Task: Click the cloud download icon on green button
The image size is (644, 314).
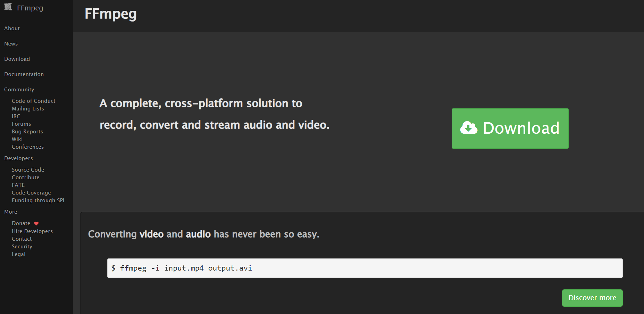Action: click(469, 128)
